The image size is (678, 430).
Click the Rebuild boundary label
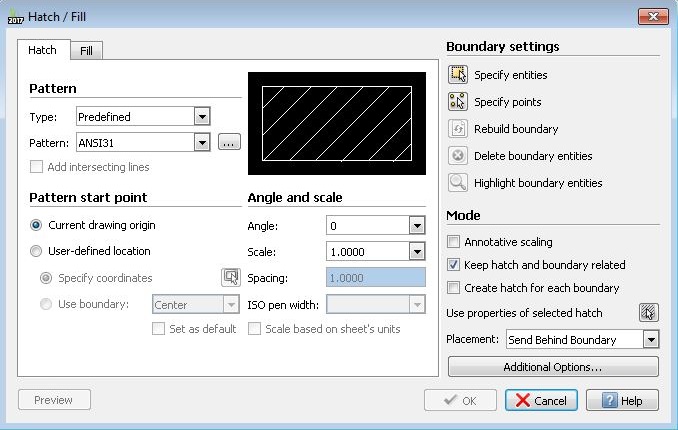click(x=516, y=129)
